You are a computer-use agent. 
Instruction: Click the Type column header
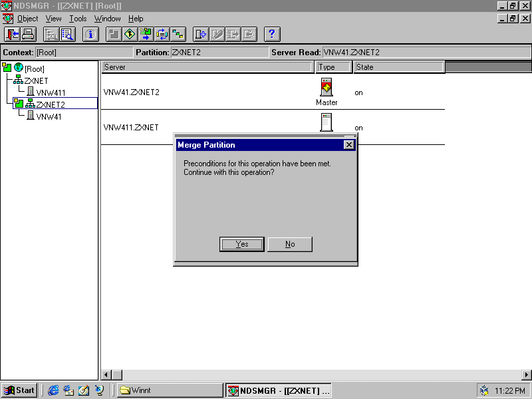(333, 67)
